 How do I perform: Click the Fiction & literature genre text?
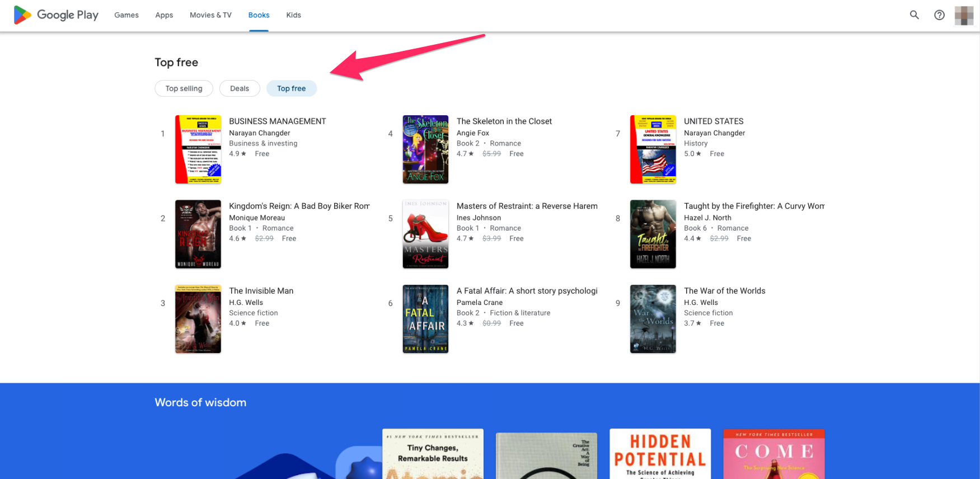520,313
